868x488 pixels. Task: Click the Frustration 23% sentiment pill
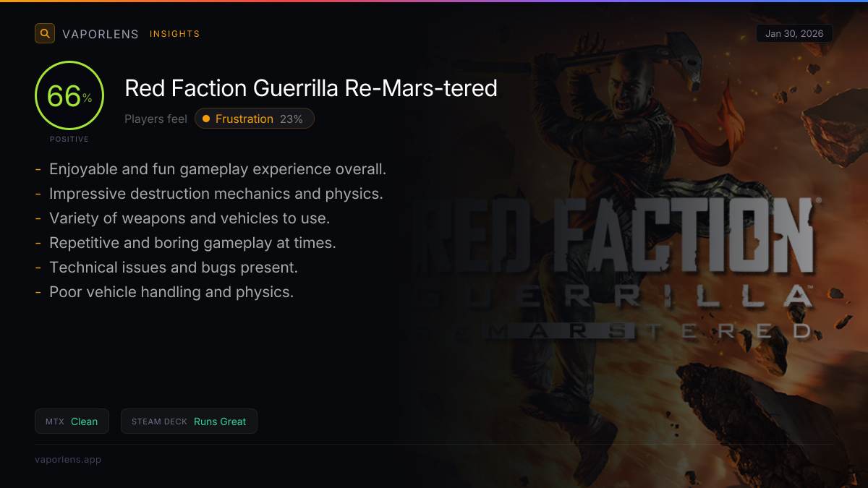(x=255, y=119)
